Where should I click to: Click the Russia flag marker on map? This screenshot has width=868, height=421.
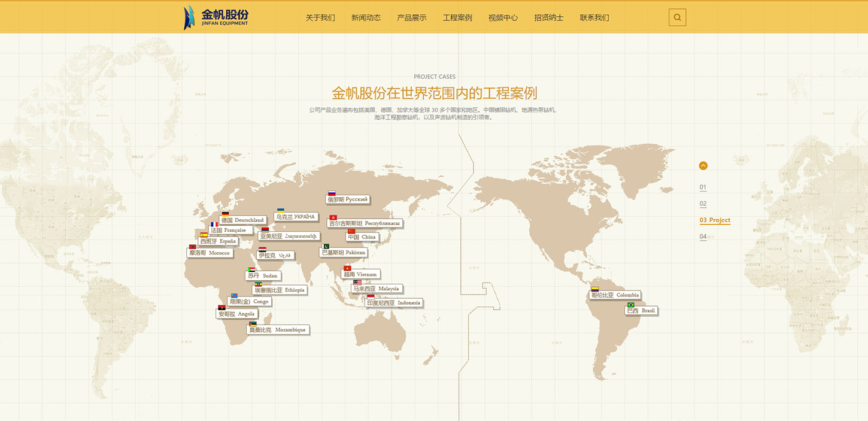[x=332, y=193]
